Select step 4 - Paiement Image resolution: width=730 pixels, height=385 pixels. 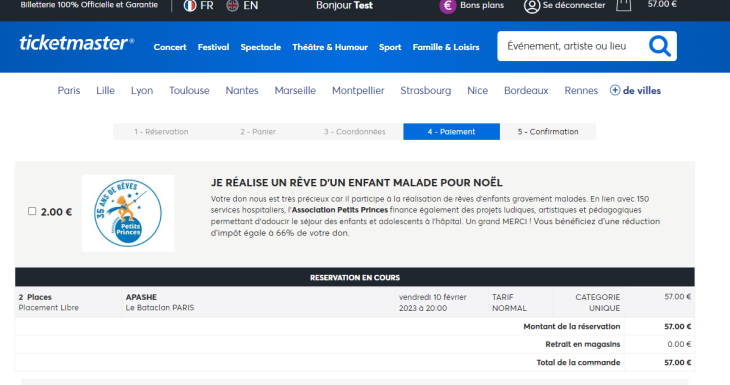(452, 132)
